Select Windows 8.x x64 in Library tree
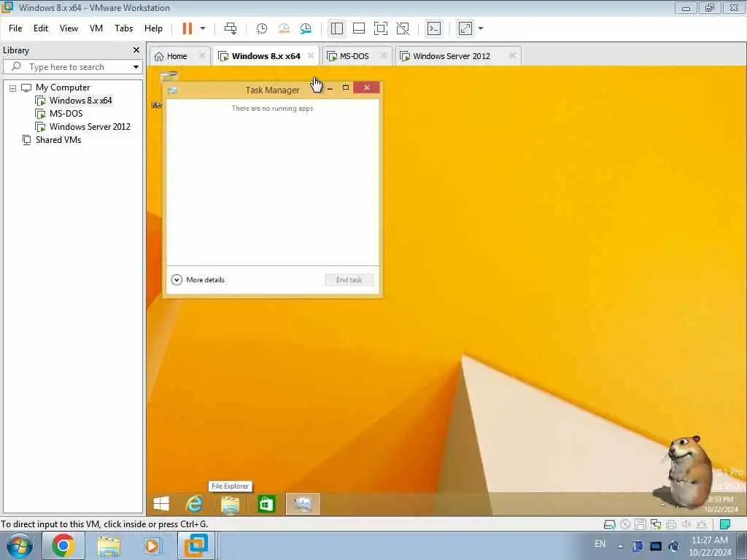This screenshot has height=560, width=747. 80,101
